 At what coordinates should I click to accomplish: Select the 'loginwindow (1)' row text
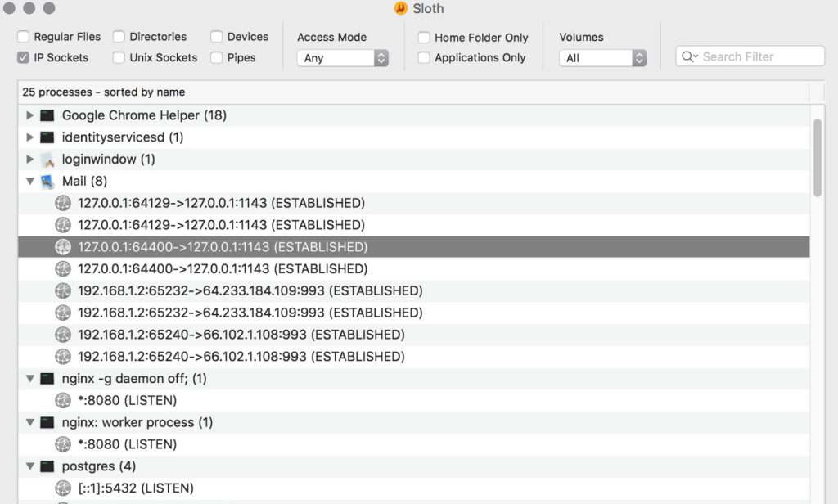click(109, 160)
